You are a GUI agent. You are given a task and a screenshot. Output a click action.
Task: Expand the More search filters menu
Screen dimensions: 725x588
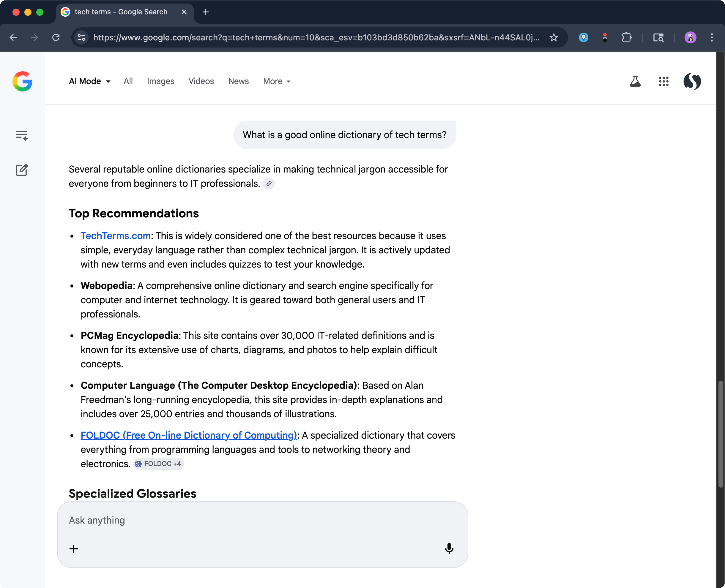coord(277,81)
